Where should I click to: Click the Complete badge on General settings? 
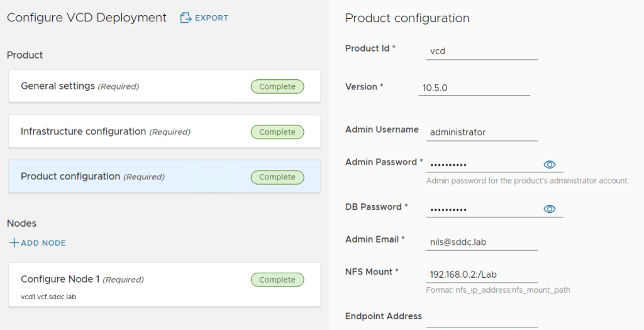click(277, 87)
